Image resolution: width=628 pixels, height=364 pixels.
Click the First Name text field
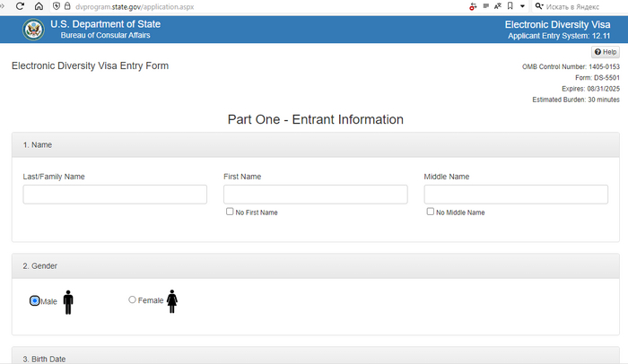(x=315, y=195)
